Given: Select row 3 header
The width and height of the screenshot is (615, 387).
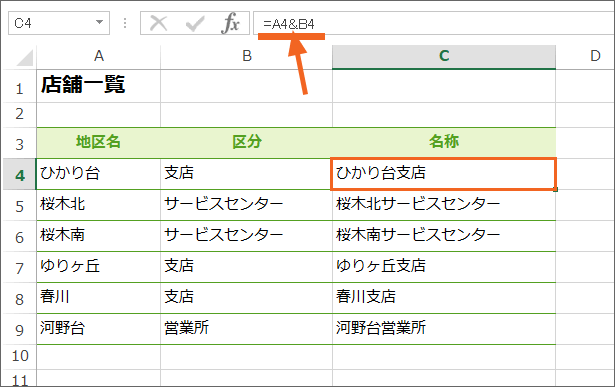Looking at the screenshot, I should pyautogui.click(x=20, y=144).
